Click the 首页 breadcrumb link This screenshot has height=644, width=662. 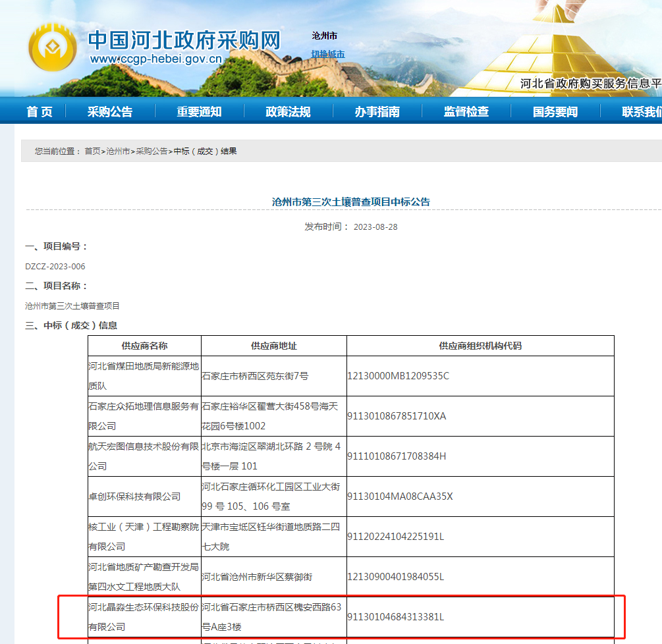(x=92, y=151)
